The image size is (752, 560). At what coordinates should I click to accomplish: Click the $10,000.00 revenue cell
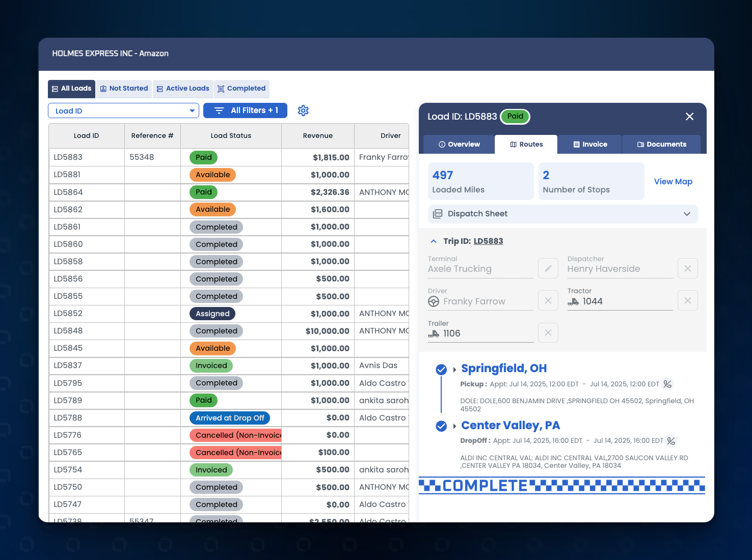pos(328,331)
